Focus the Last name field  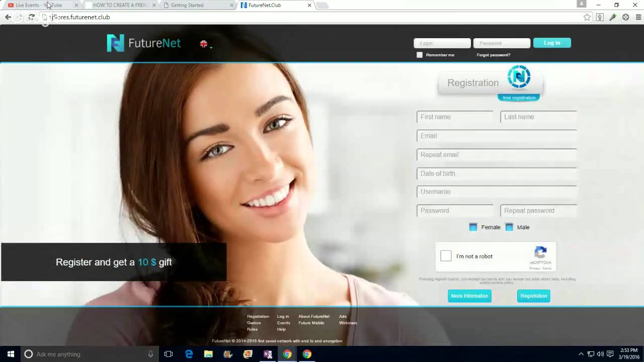[x=538, y=117]
